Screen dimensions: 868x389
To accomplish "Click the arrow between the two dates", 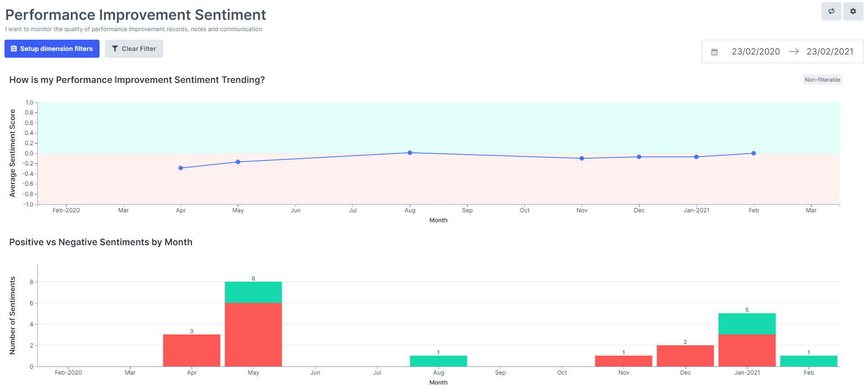I will click(793, 52).
